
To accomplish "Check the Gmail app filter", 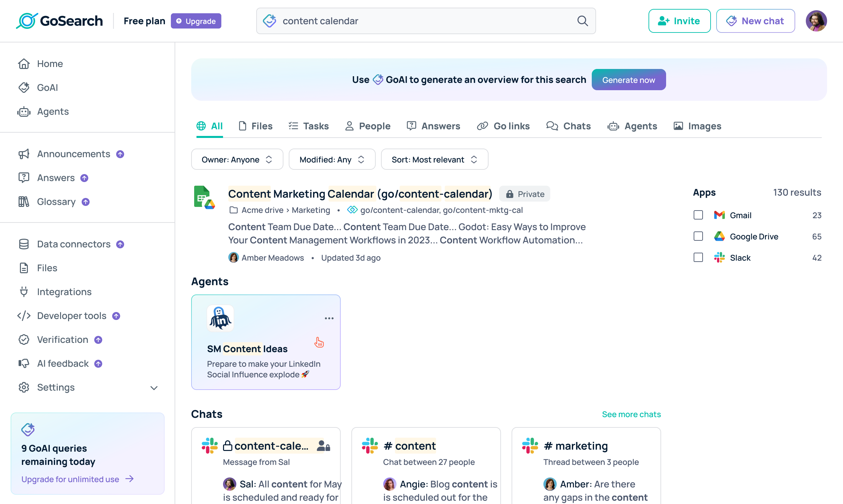I will pyautogui.click(x=698, y=215).
